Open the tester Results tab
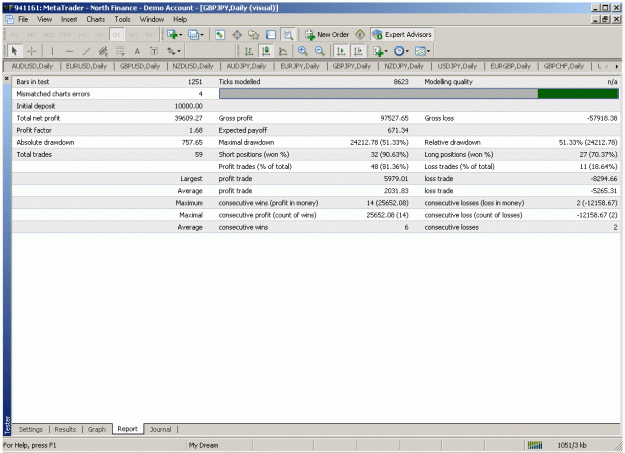This screenshot has width=625, height=453. pyautogui.click(x=65, y=429)
